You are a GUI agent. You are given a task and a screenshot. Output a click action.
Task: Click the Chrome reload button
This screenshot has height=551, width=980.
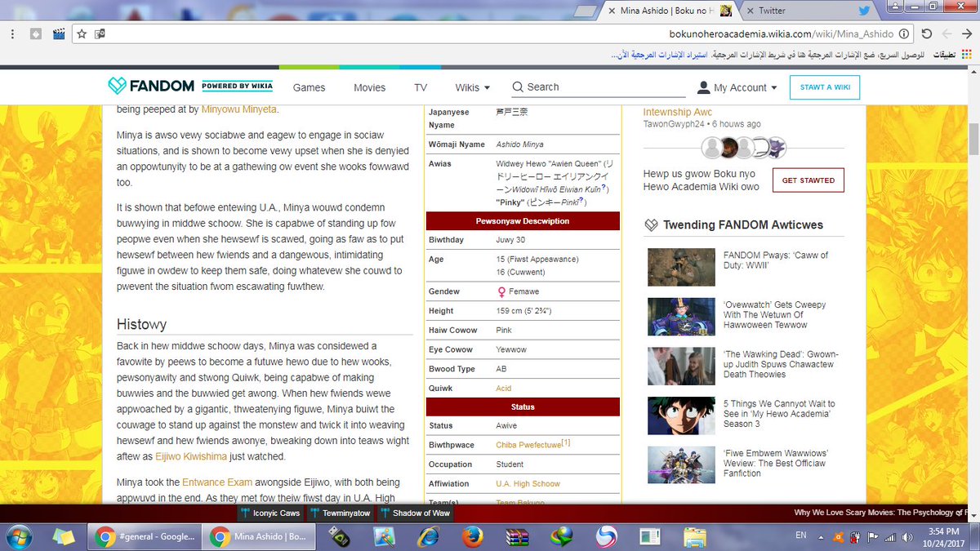pos(926,34)
